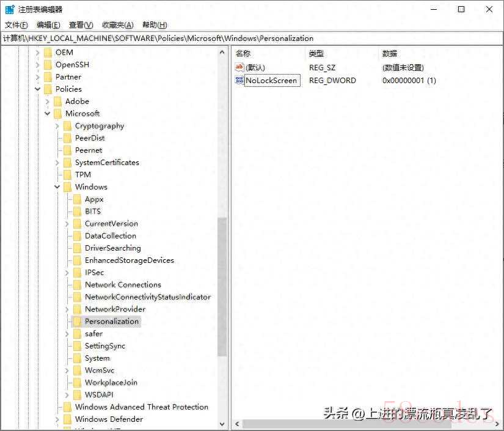Click the Adobe folder icon
Viewport: 504px width, 431px height.
coord(57,101)
